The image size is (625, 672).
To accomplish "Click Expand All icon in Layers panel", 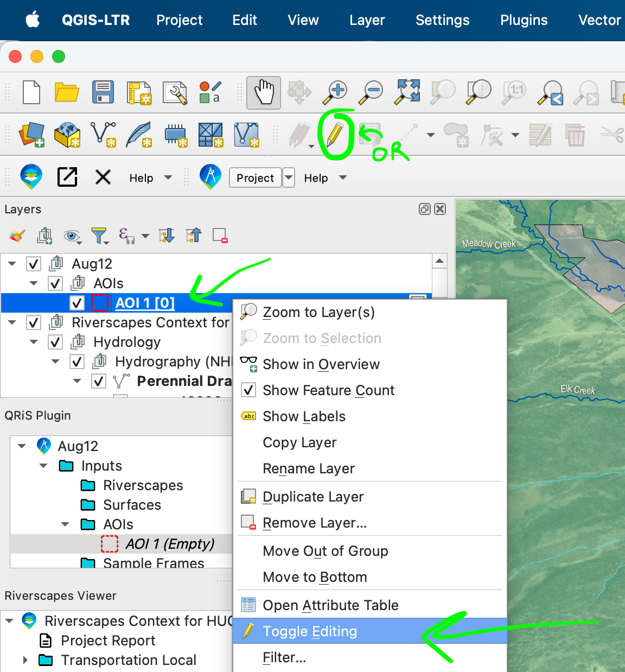I will pyautogui.click(x=166, y=236).
